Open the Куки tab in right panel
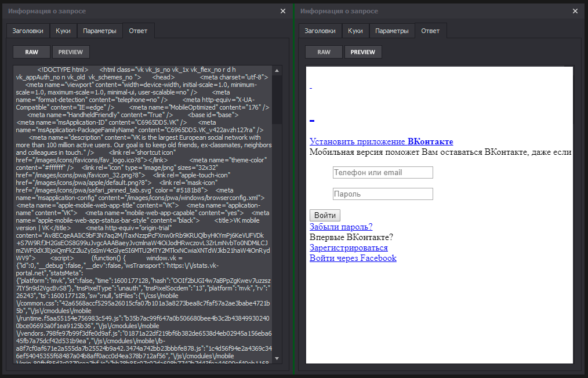This screenshot has height=378, width=588. point(355,31)
